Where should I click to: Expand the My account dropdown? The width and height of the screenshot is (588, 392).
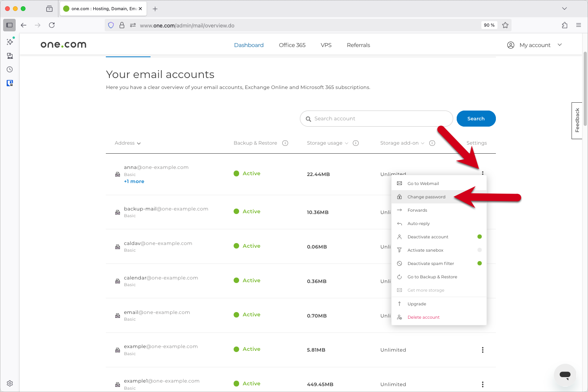(560, 45)
